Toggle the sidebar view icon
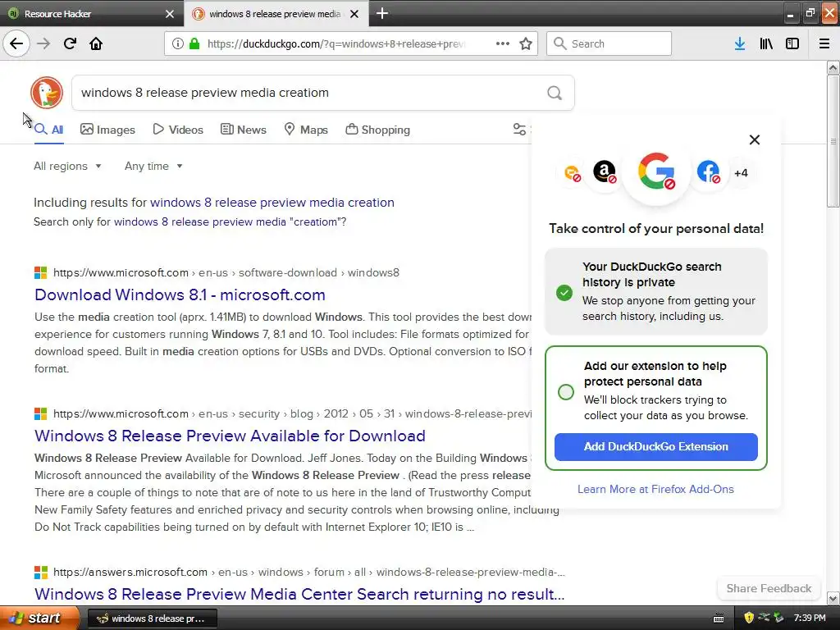The image size is (840, 630). click(792, 43)
